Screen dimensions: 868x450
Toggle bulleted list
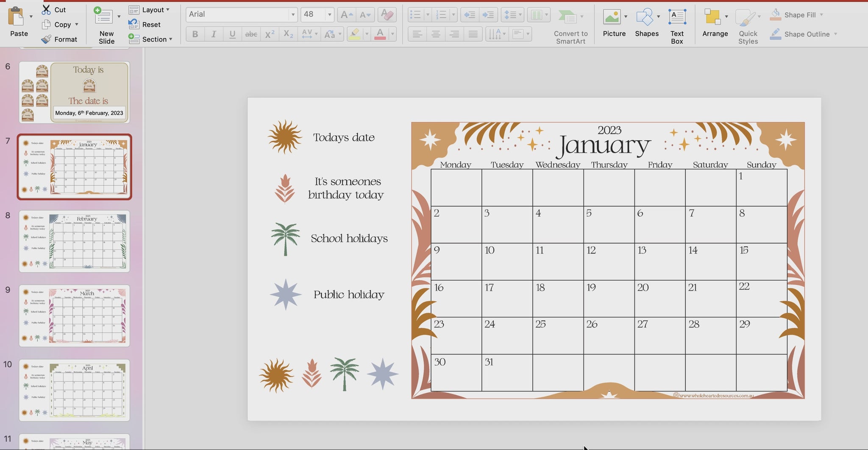pos(416,15)
